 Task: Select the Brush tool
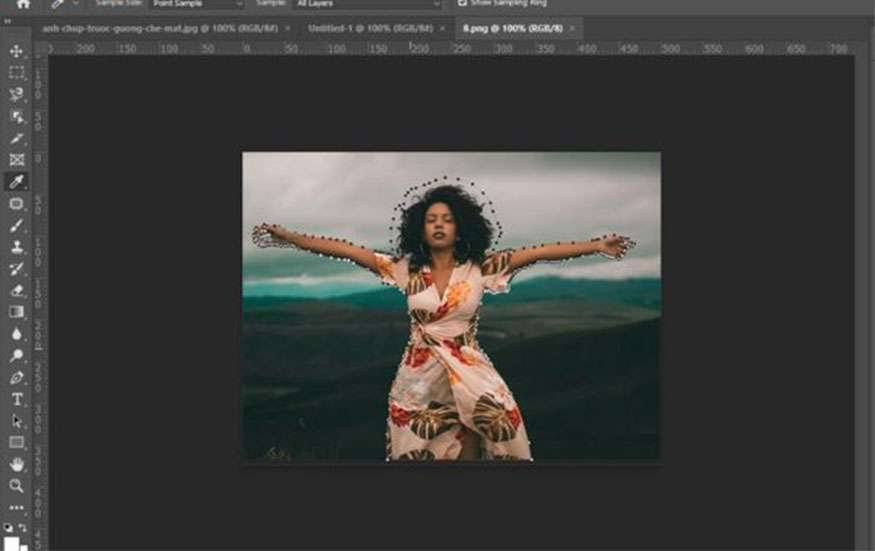[x=16, y=225]
